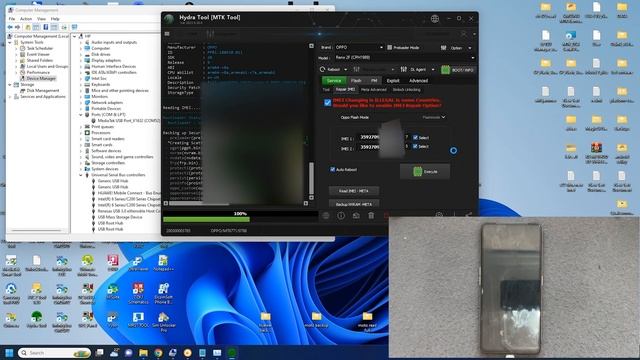Click the green Hydra Tool taskbar icon
The image size is (640, 360).
coord(232,352)
